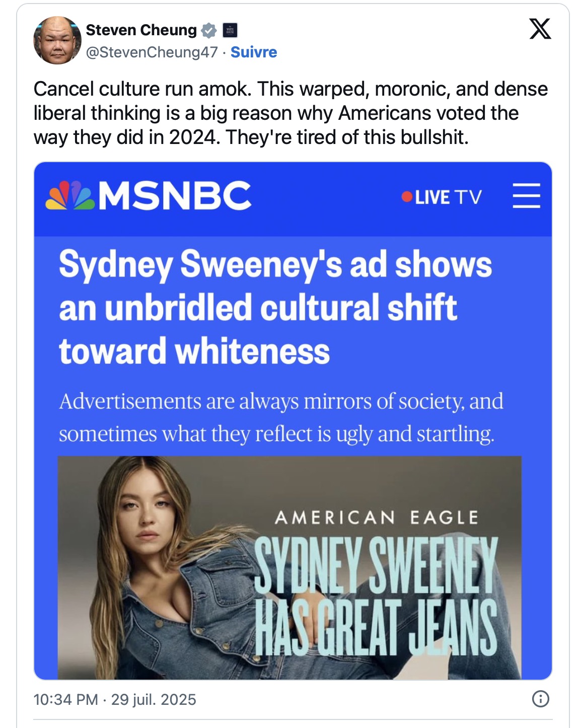This screenshot has height=728, width=579.
Task: Click the red LIVE TV dot
Action: pyautogui.click(x=407, y=197)
